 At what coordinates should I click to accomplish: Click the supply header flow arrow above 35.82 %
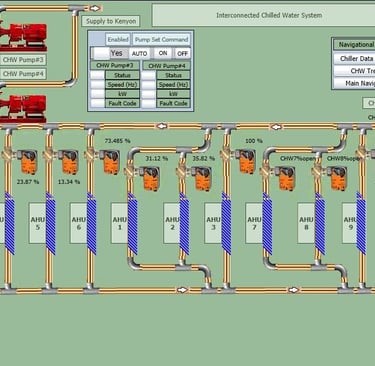[162, 126]
